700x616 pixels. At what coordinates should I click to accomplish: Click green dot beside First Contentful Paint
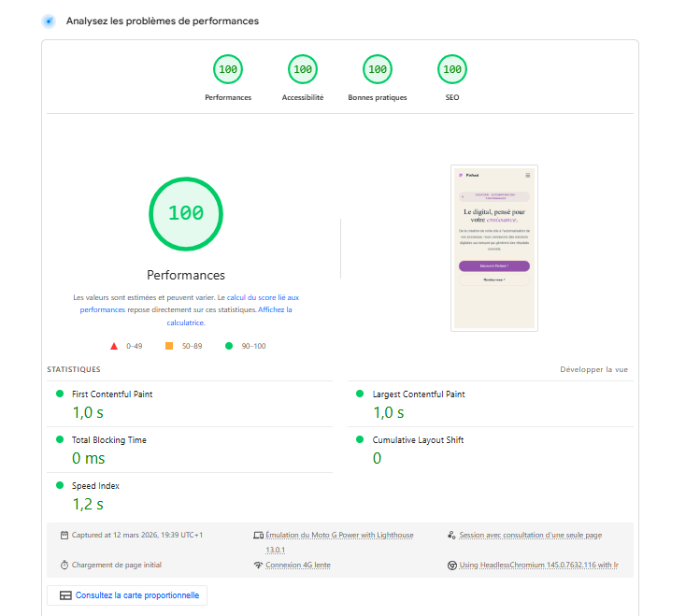pos(60,394)
